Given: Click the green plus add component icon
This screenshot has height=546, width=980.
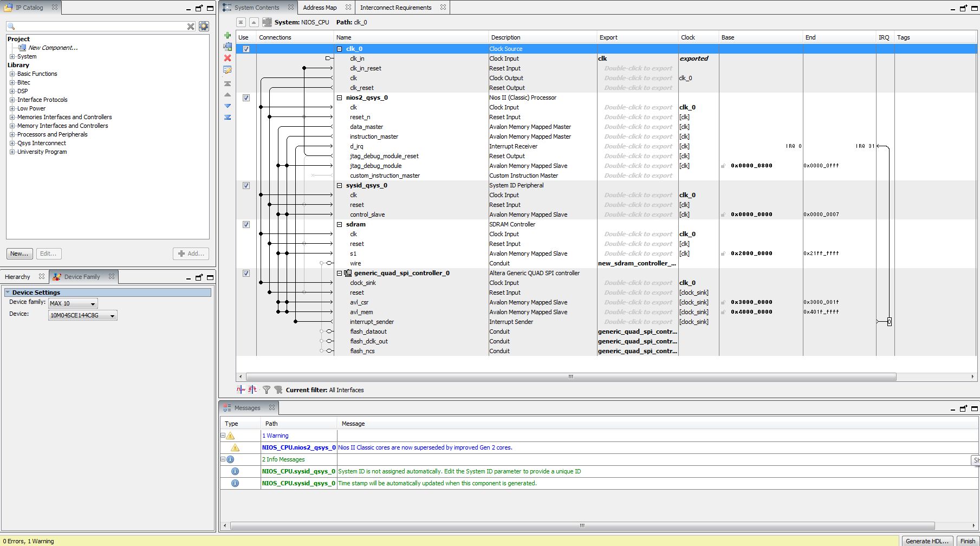Looking at the screenshot, I should click(x=228, y=35).
